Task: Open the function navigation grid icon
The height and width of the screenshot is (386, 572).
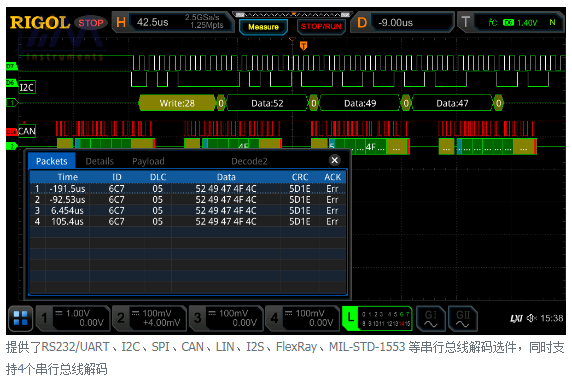Action: click(x=20, y=318)
